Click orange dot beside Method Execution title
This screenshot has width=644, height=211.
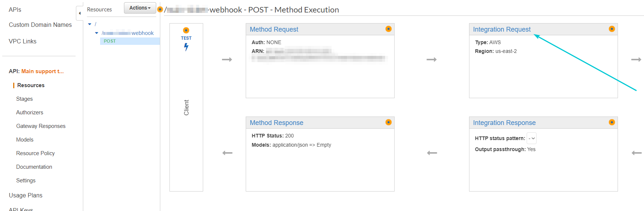160,10
